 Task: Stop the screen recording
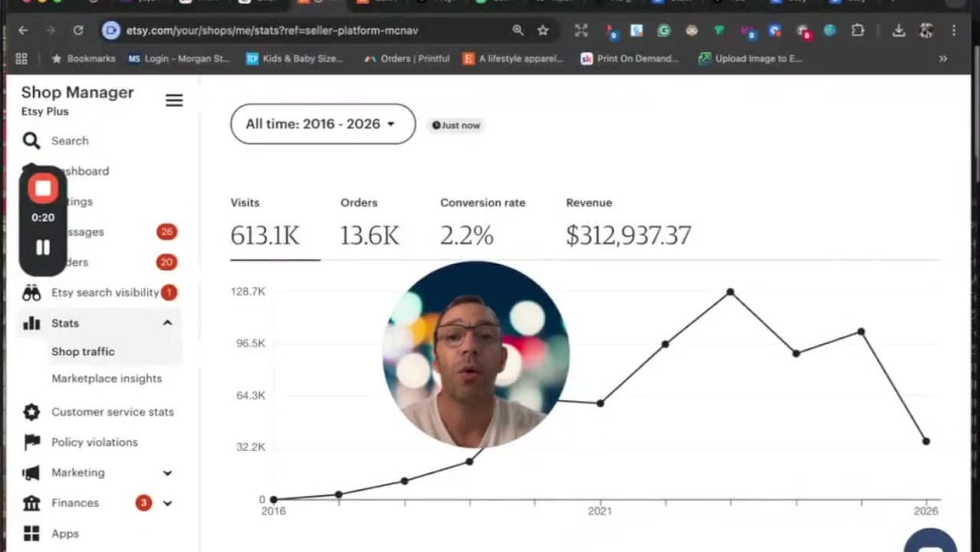(x=42, y=188)
